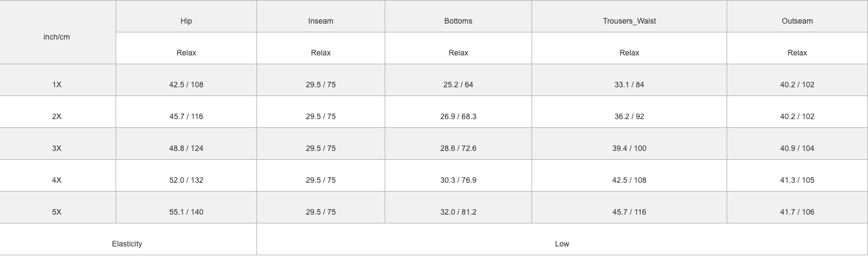This screenshot has width=868, height=258.
Task: Click the inch/cm header cell
Action: pyautogui.click(x=57, y=37)
